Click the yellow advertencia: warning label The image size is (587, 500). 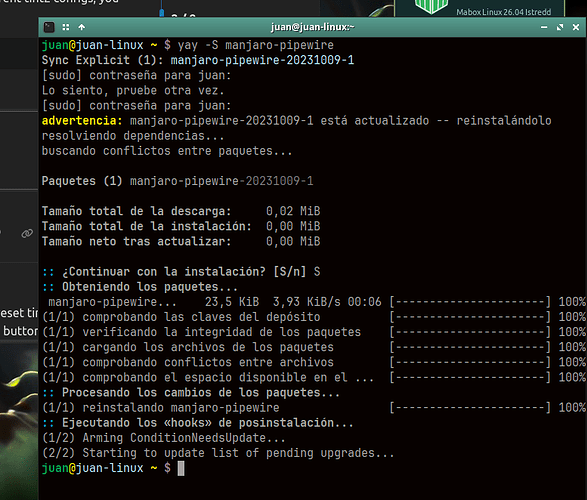point(82,121)
